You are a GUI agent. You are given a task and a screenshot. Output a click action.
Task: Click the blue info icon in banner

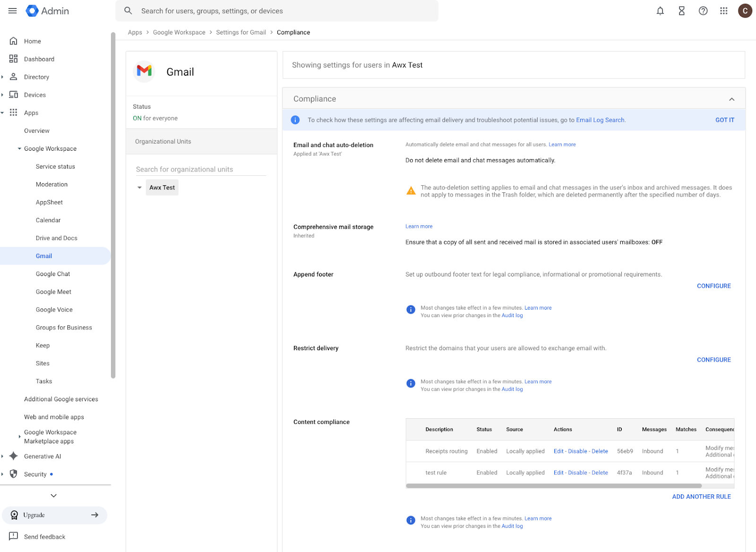click(295, 120)
